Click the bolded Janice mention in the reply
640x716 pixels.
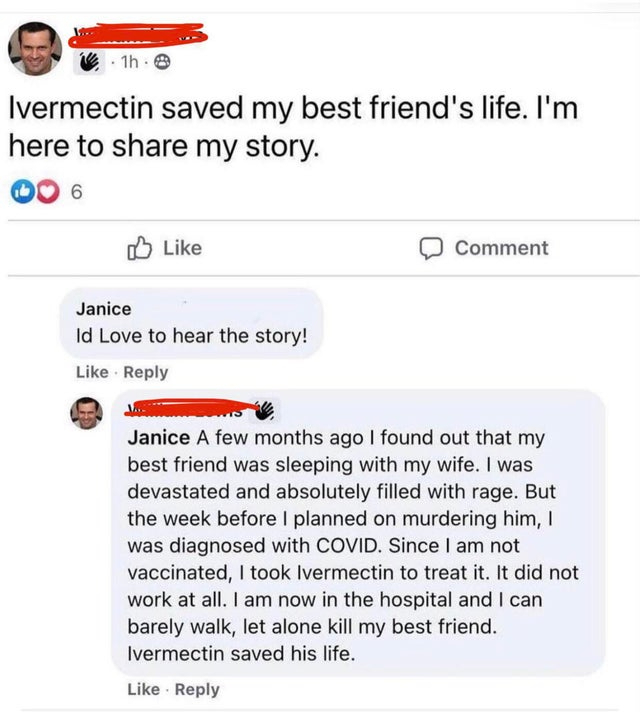coord(158,437)
